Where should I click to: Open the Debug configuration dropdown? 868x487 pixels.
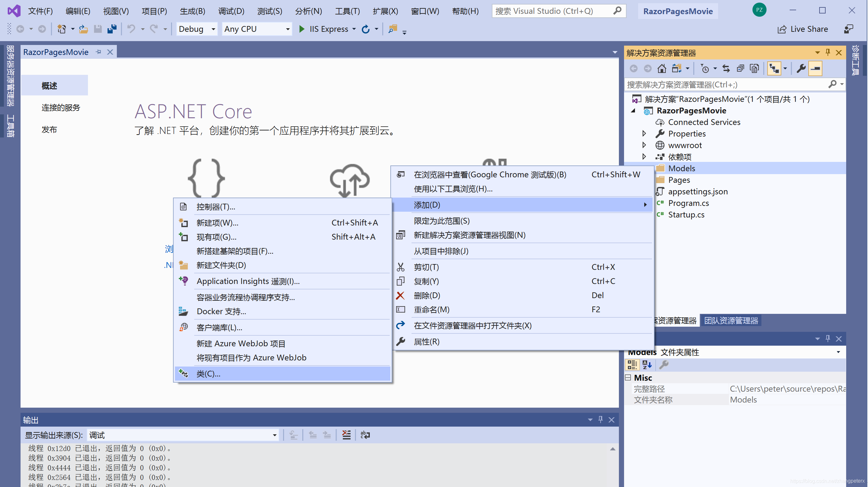[x=213, y=29]
